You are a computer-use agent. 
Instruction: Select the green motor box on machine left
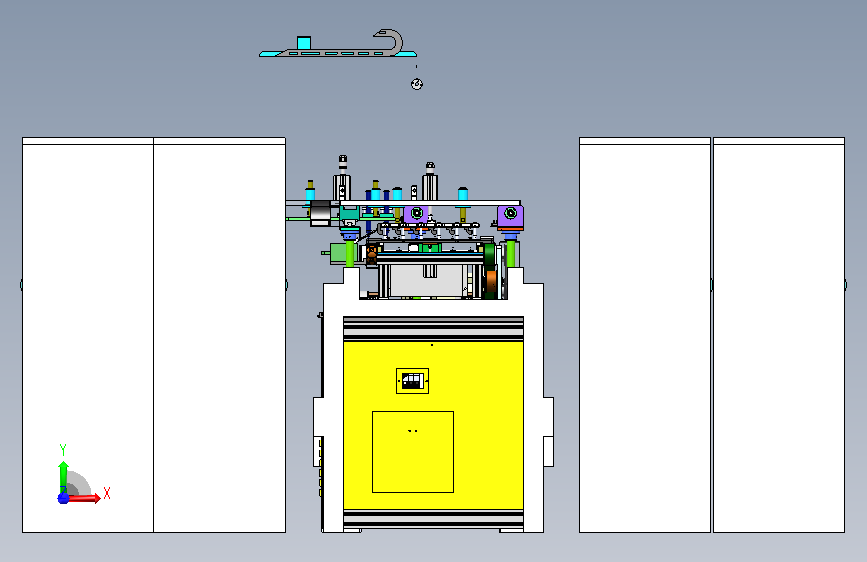(338, 253)
